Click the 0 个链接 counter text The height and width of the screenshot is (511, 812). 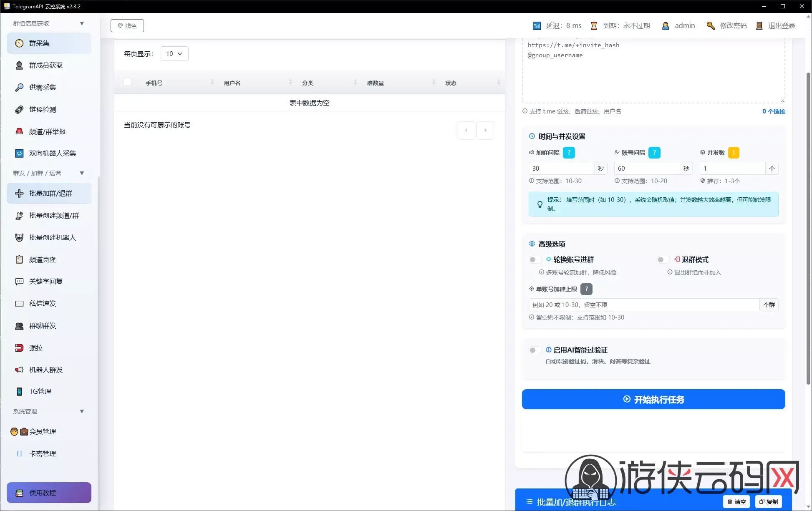click(x=774, y=111)
